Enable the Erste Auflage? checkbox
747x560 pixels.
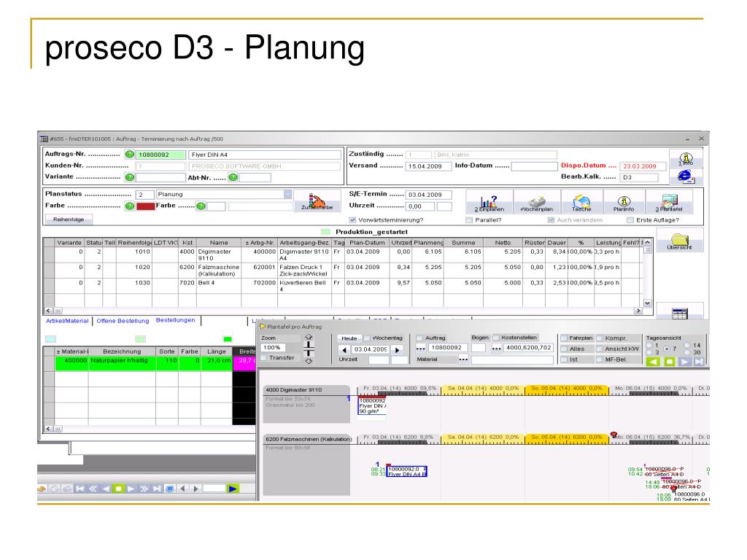point(630,220)
